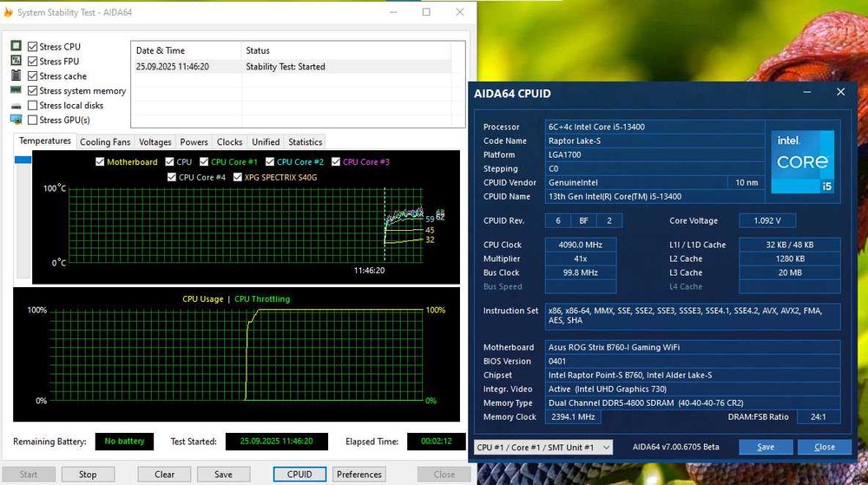Click the L3 Cache value 20 MB
The image size is (868, 485).
click(x=790, y=272)
